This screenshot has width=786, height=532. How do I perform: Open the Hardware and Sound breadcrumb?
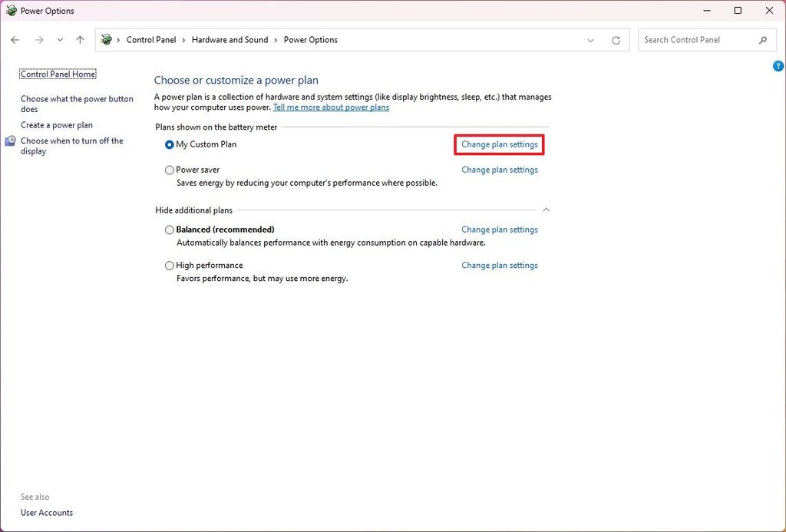[x=229, y=39]
